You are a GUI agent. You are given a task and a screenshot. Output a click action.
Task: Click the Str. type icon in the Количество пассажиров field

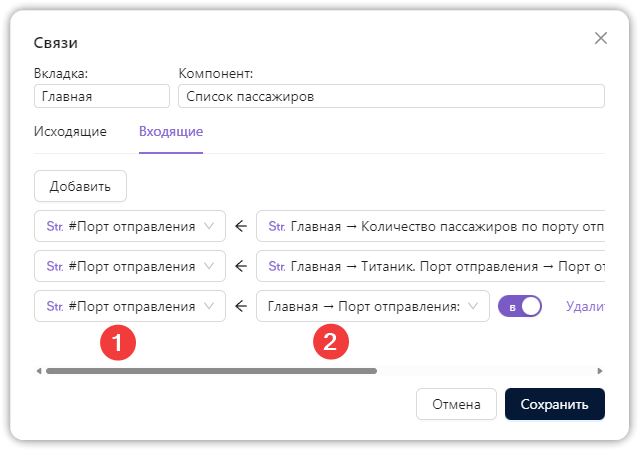277,226
